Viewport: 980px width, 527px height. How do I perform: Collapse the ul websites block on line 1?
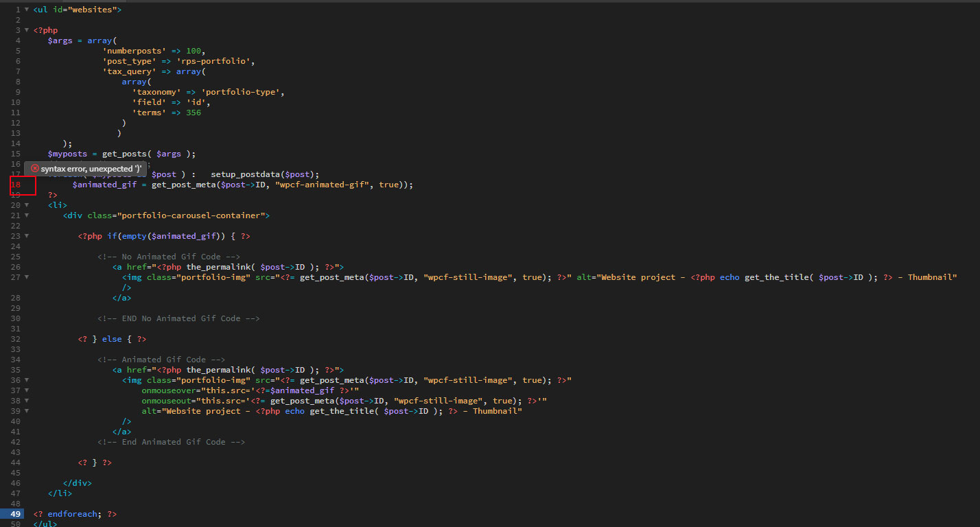point(27,9)
